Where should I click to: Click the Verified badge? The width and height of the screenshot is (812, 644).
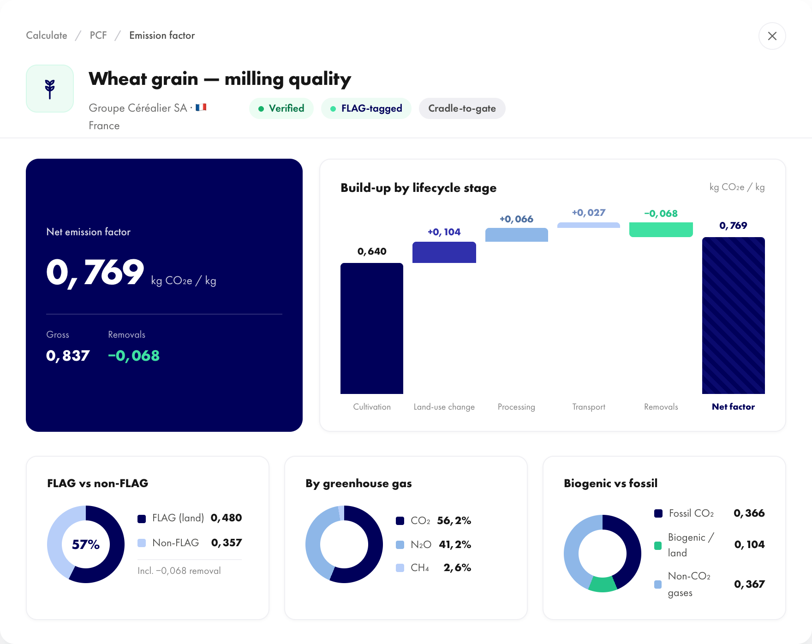click(281, 108)
